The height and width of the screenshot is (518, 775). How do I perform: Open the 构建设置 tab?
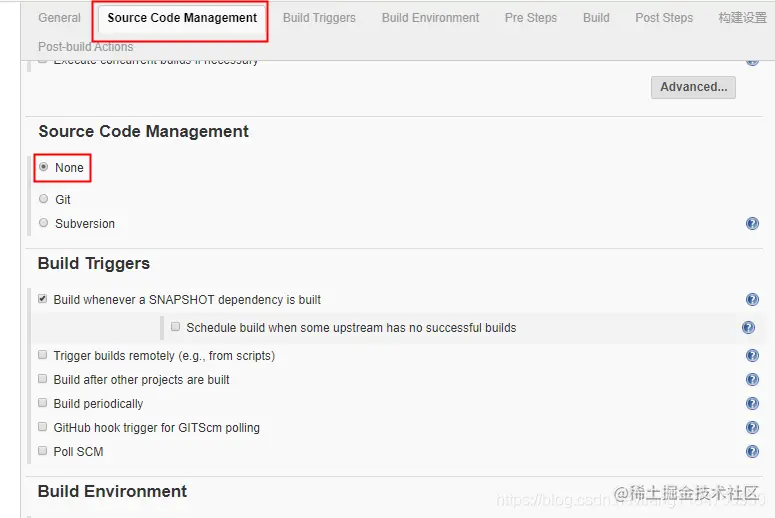click(x=742, y=18)
